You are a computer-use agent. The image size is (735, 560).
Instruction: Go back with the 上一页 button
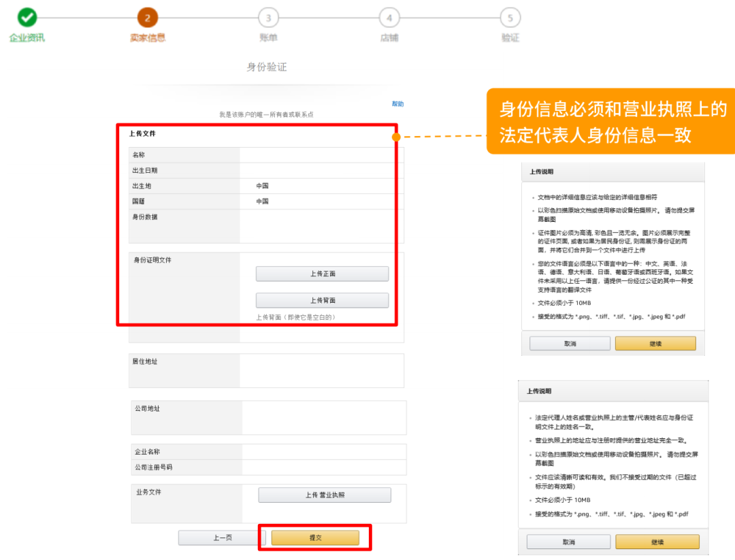tap(222, 538)
